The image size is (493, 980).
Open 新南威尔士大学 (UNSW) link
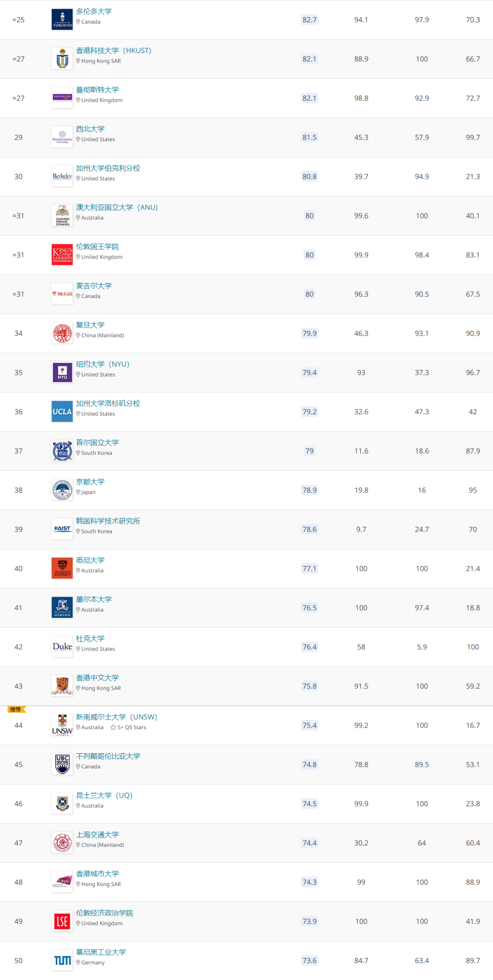[116, 717]
